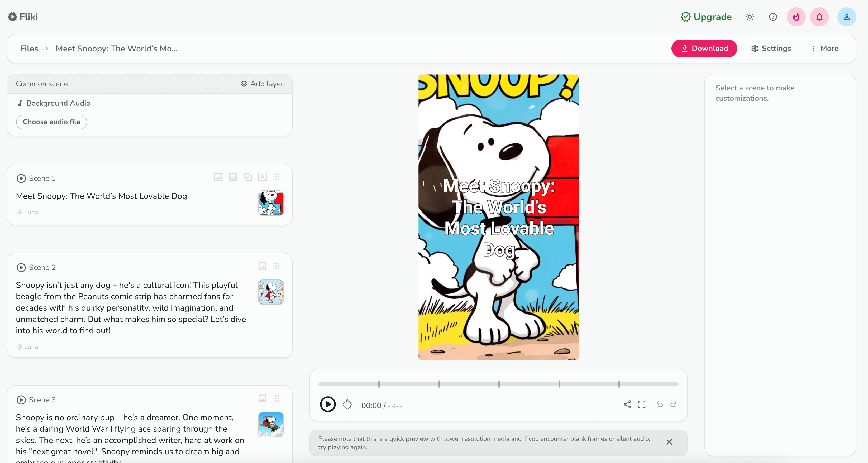Play Scene 2 preview
This screenshot has height=463, width=868.
[x=21, y=268]
